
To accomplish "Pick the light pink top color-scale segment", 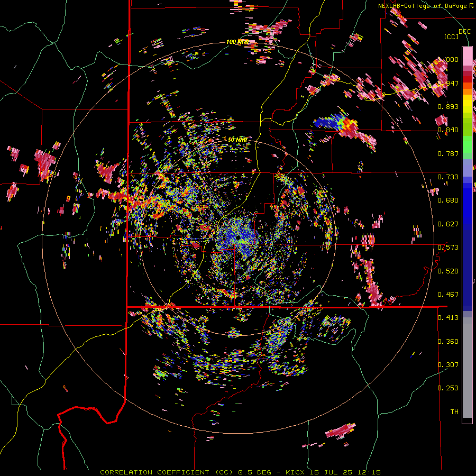I will click(x=467, y=57).
